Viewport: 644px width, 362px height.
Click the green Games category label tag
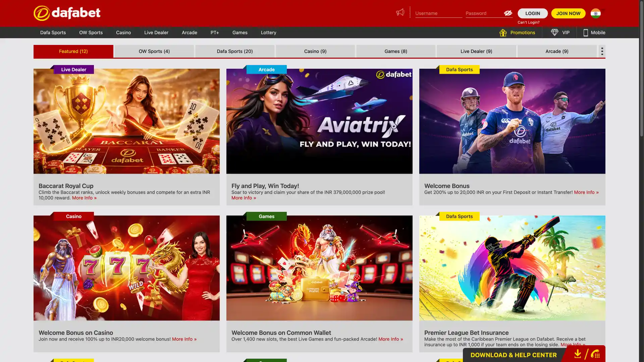[x=266, y=216]
